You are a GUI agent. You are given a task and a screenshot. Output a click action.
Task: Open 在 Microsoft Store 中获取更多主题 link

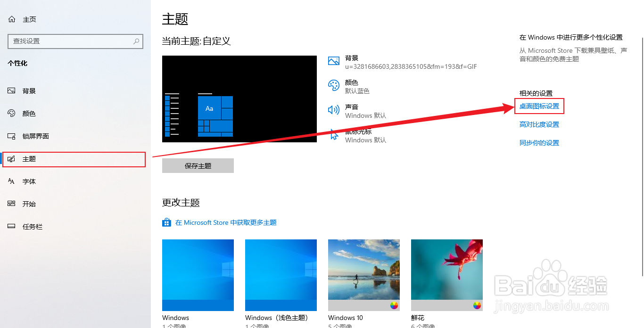(x=226, y=222)
